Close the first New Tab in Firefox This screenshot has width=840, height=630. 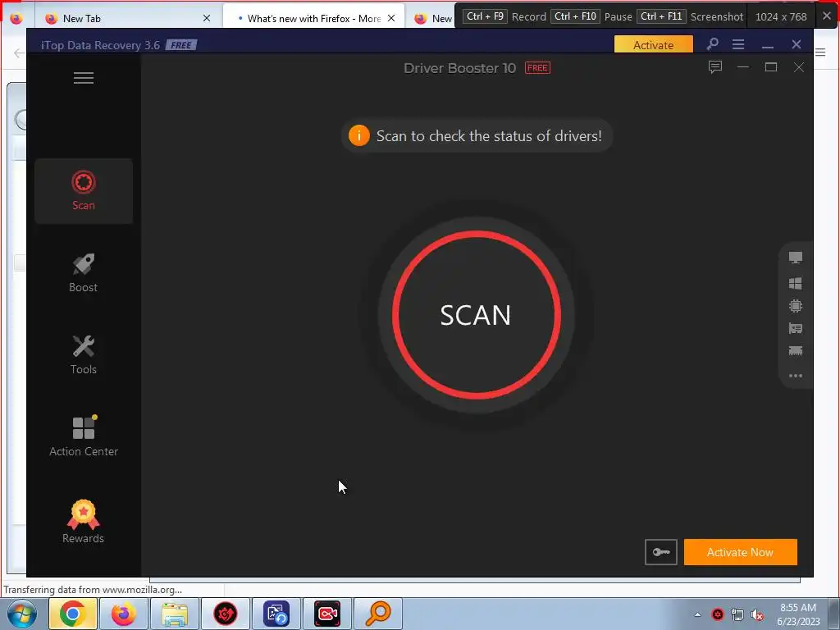tap(207, 18)
